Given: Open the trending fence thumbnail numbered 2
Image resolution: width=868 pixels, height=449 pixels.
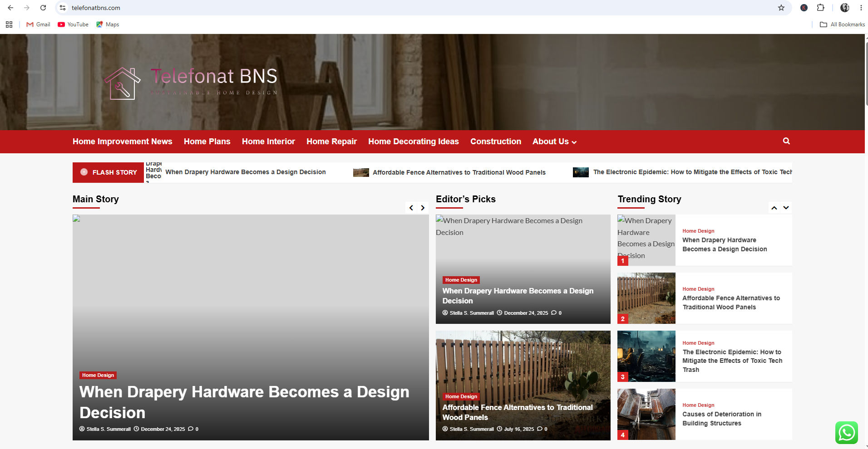Looking at the screenshot, I should click(x=646, y=298).
